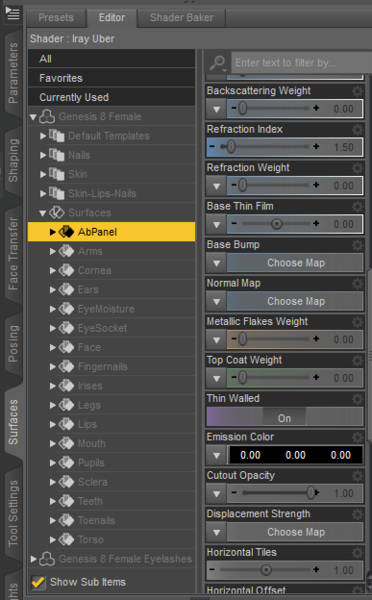Click the Cutout Opacity slider handle

311,493
